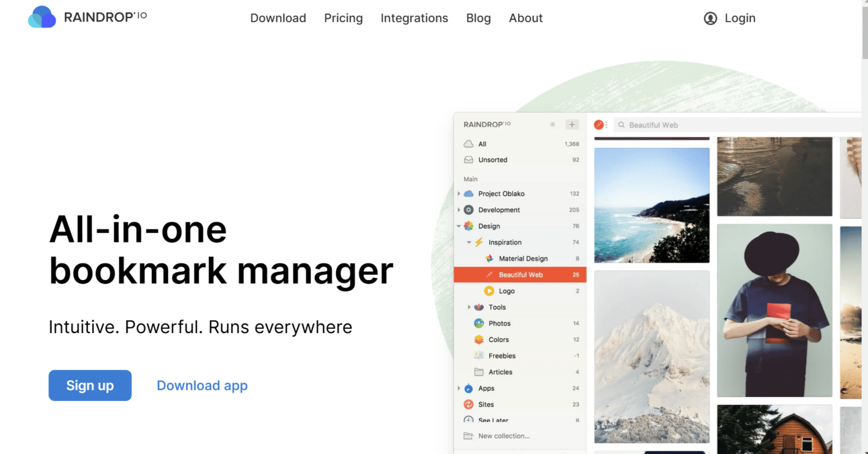Viewport: 868px width, 454px height.
Task: Click the colorful Design collection icon
Action: pyautogui.click(x=468, y=226)
